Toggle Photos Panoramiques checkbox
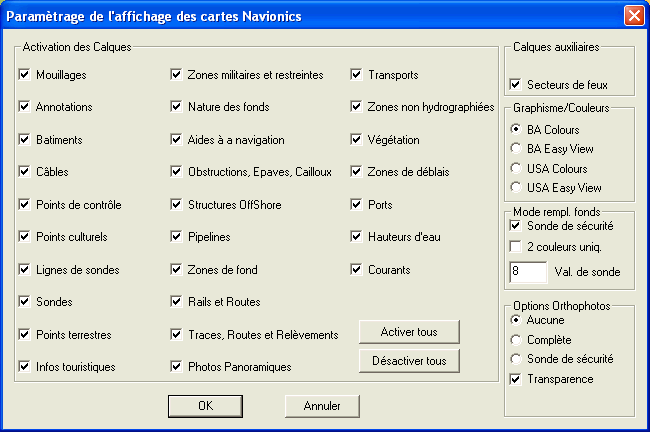Viewport: 650px width, 432px height. tap(176, 366)
